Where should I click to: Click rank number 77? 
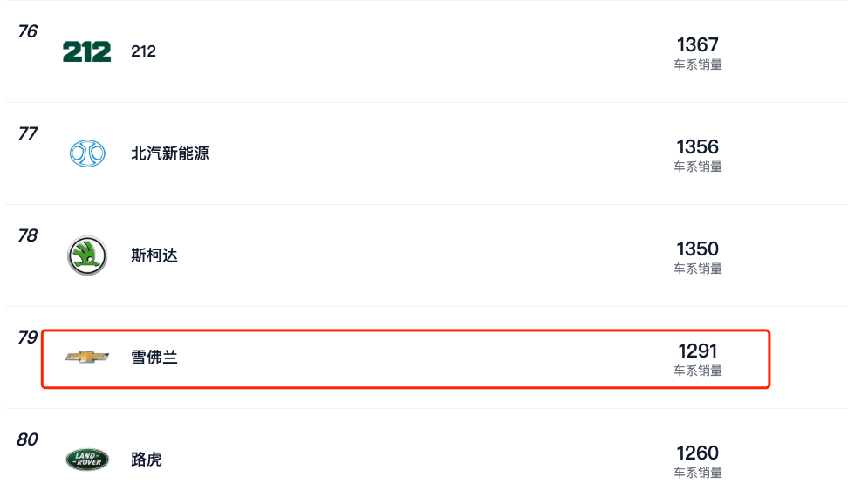point(28,133)
